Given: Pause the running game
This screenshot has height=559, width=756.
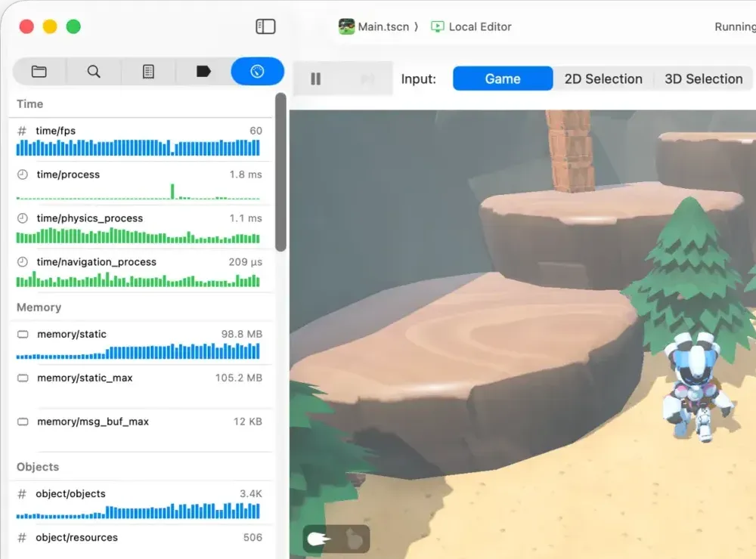Looking at the screenshot, I should [x=316, y=79].
